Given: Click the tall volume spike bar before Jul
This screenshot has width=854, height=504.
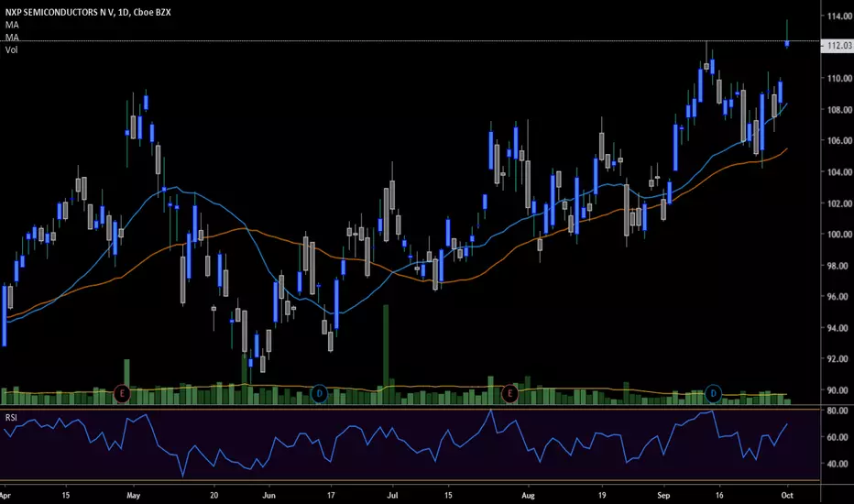Looking at the screenshot, I should click(x=386, y=354).
